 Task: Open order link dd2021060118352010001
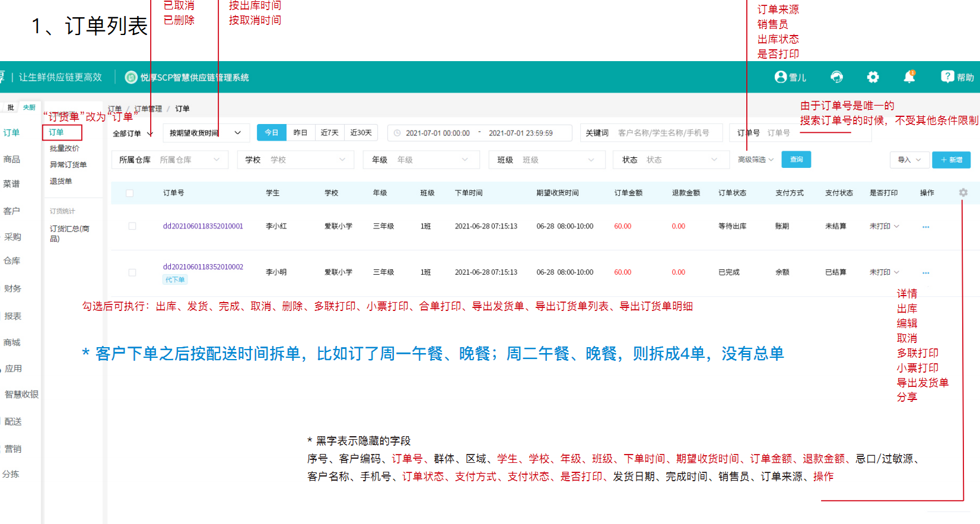(203, 226)
